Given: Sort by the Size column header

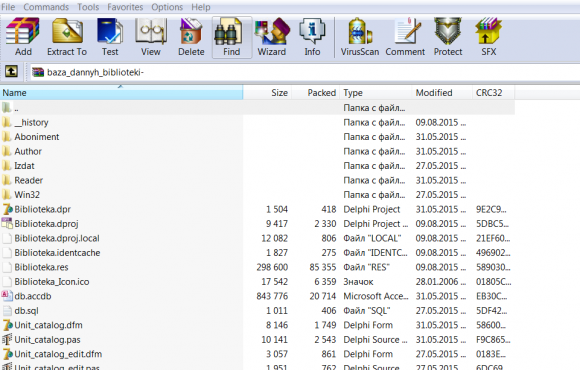Looking at the screenshot, I should click(267, 92).
